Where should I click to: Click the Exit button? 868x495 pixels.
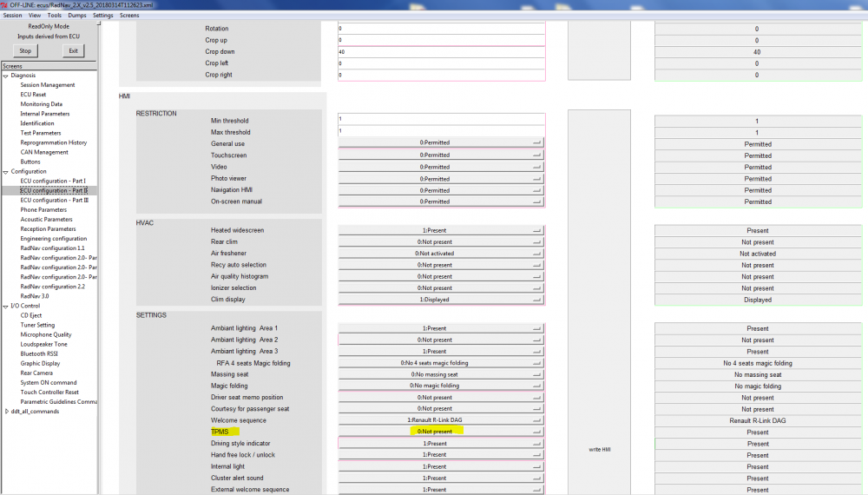73,51
